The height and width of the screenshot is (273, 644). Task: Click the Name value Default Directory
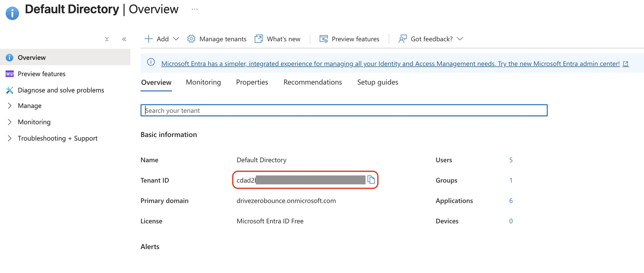click(261, 160)
